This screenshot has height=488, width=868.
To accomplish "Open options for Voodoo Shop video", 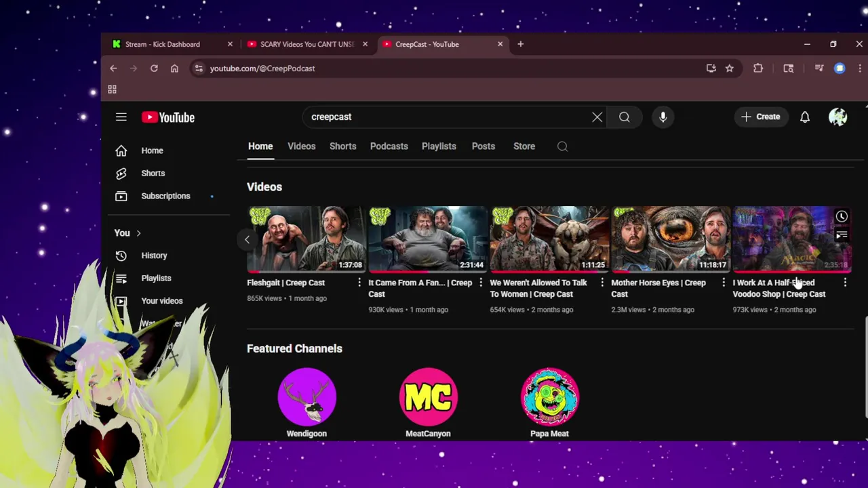I will [845, 283].
